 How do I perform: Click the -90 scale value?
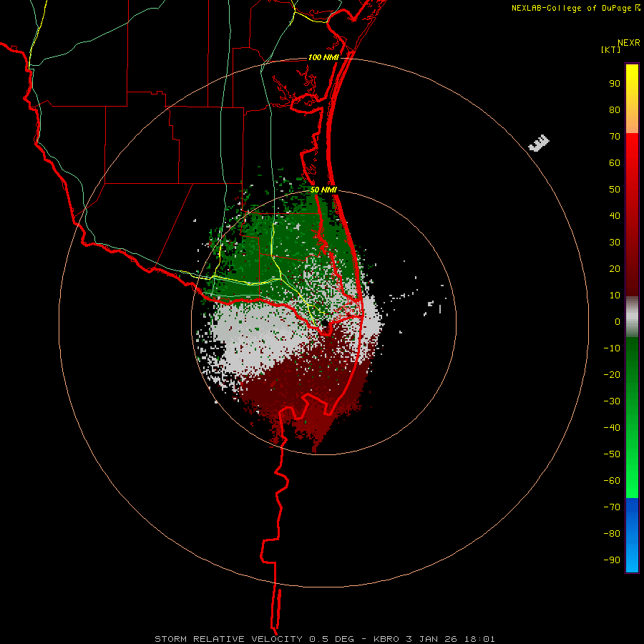612,560
